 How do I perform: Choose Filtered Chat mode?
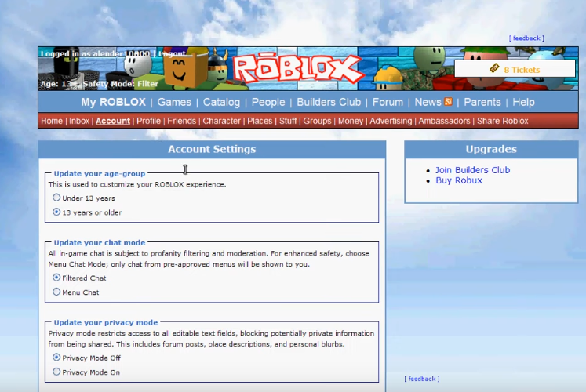(56, 278)
